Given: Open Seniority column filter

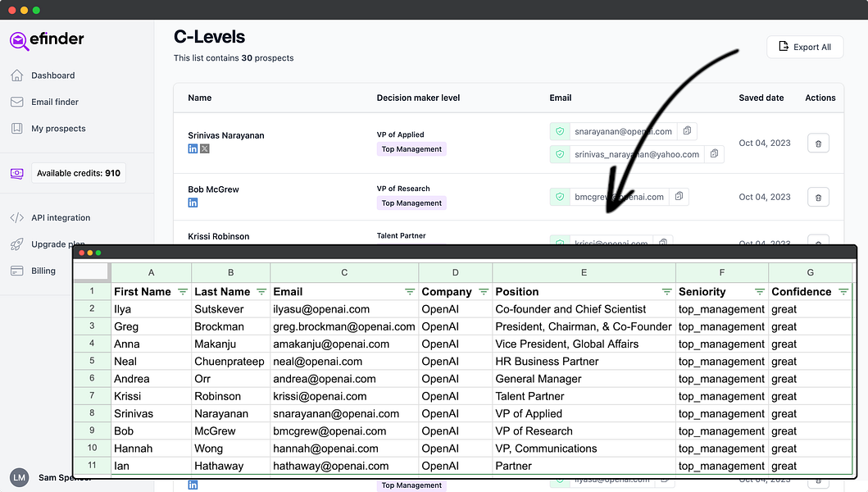Looking at the screenshot, I should pos(760,292).
